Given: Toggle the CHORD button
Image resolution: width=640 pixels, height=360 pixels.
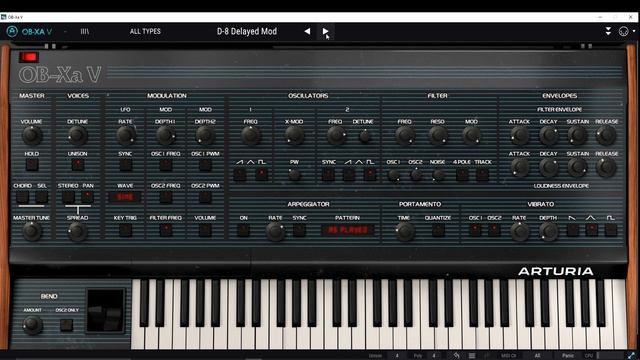Looking at the screenshot, I should click(22, 197).
